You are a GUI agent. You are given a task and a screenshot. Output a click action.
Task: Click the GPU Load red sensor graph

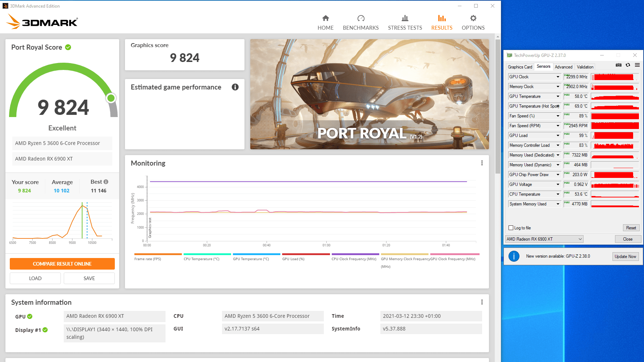pos(615,136)
